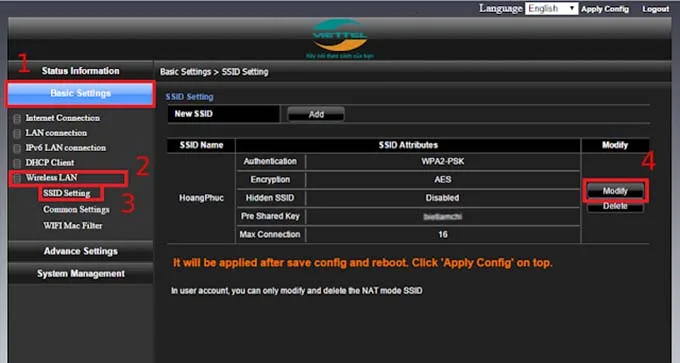Click the New SSID label
Screen dimensions: 680x363
coord(193,114)
